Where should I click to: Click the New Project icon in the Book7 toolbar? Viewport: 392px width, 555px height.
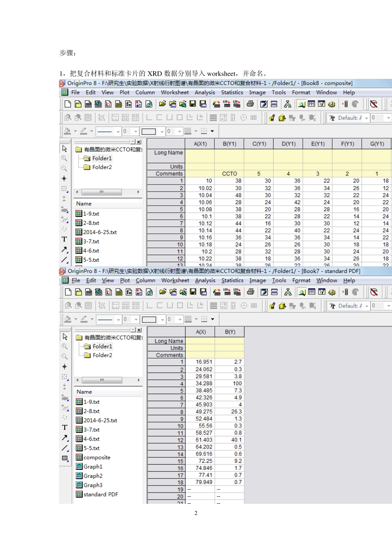[68, 292]
